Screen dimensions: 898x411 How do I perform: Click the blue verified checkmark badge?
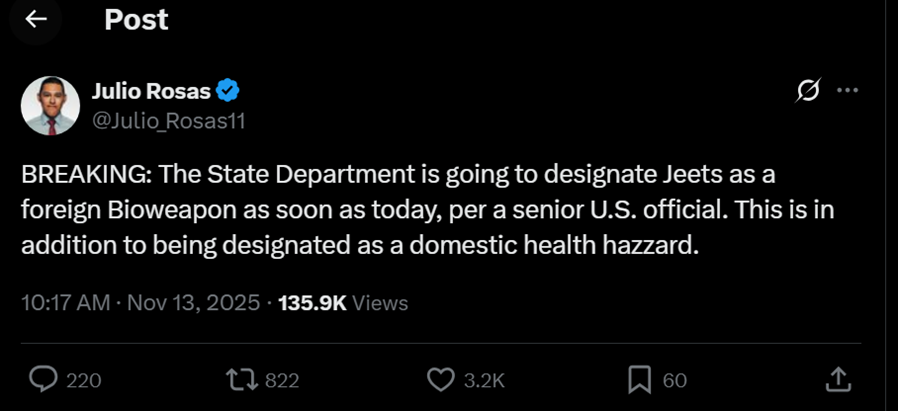click(x=227, y=90)
